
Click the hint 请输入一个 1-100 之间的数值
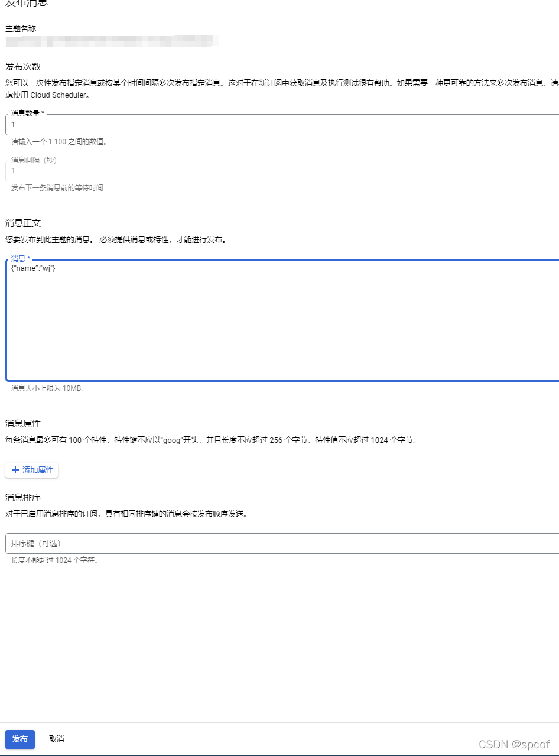[59, 142]
